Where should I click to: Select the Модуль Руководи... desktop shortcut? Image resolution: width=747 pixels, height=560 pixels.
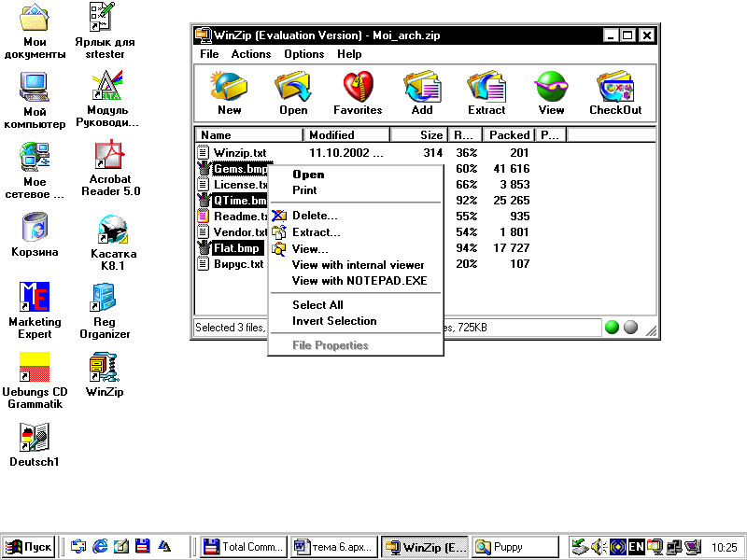[x=106, y=99]
